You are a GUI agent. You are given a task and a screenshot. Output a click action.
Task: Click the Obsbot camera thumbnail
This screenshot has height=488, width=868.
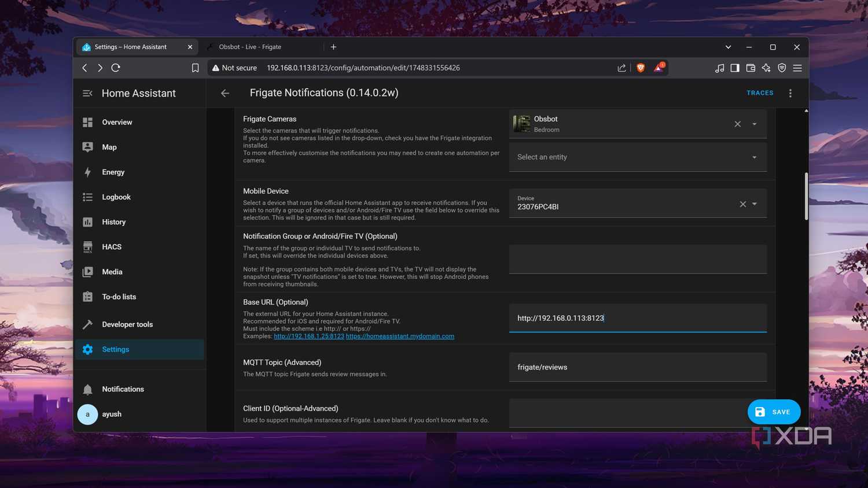coord(522,124)
